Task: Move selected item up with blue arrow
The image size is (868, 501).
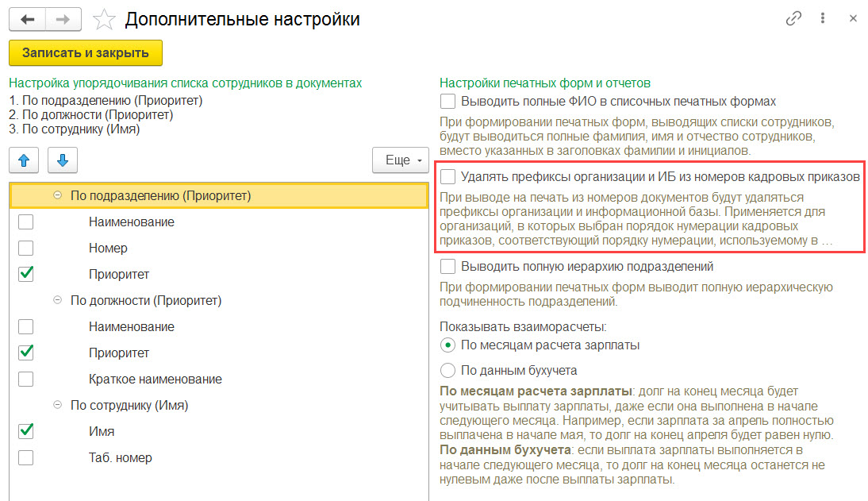Action: (x=24, y=160)
